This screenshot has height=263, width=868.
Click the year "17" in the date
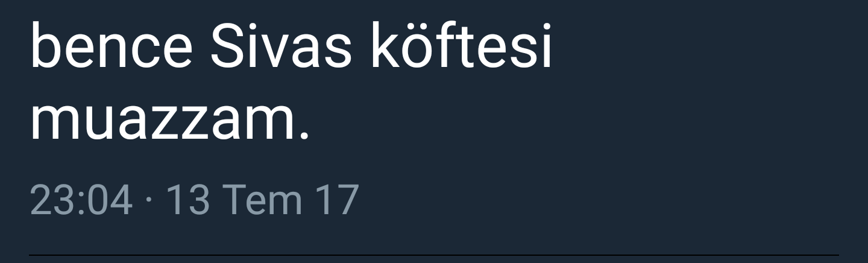coord(339,201)
